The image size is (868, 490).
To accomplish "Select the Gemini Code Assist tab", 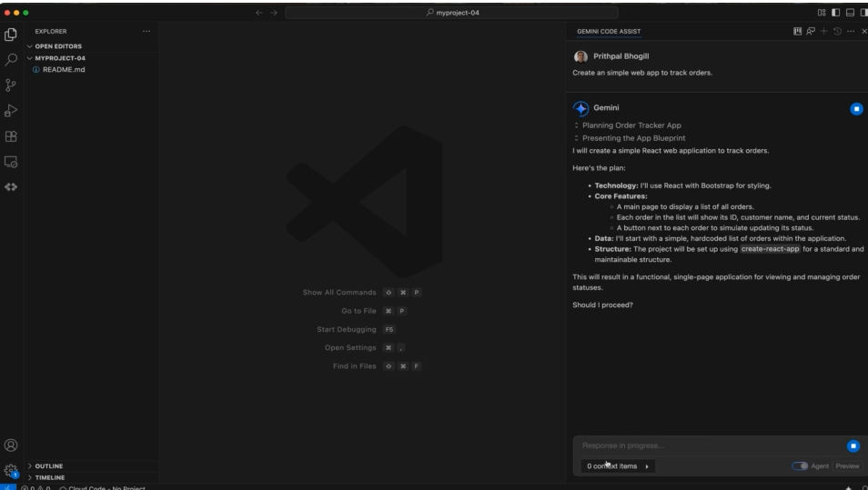I will 609,32.
